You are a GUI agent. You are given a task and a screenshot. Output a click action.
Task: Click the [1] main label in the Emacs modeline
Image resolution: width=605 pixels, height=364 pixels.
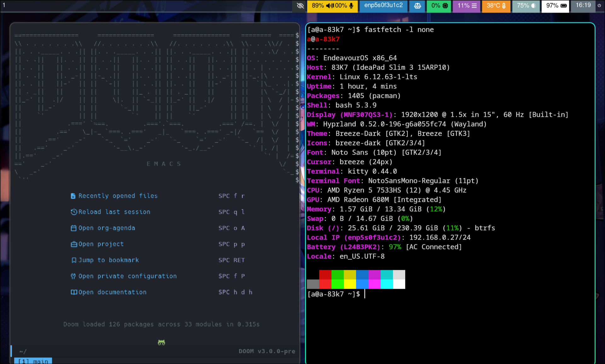(x=32, y=361)
